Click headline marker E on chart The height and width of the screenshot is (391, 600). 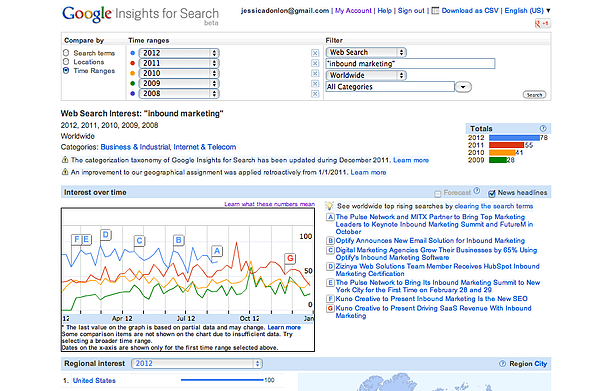pos(86,239)
